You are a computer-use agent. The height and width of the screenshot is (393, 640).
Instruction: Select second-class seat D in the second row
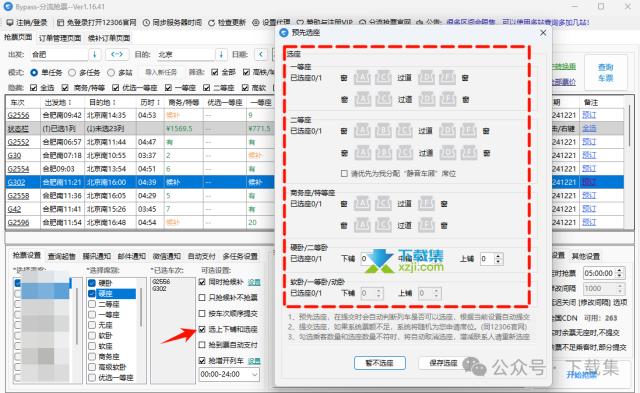448,153
